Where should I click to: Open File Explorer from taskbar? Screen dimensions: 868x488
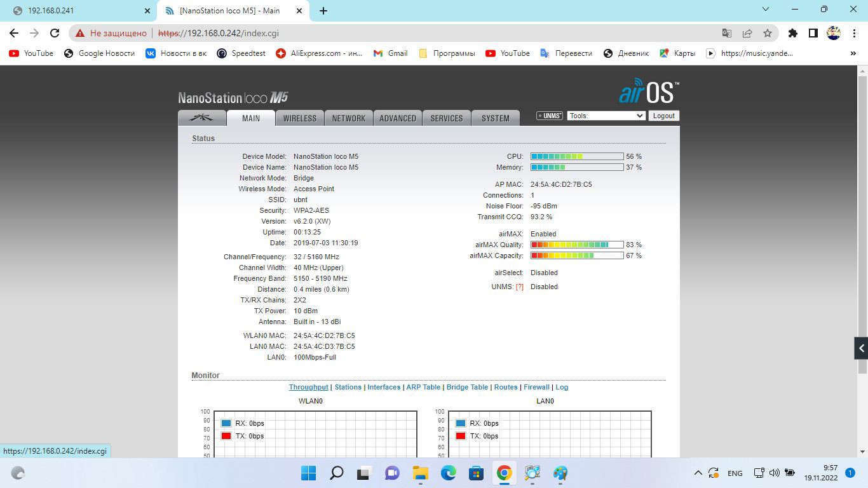click(x=421, y=473)
